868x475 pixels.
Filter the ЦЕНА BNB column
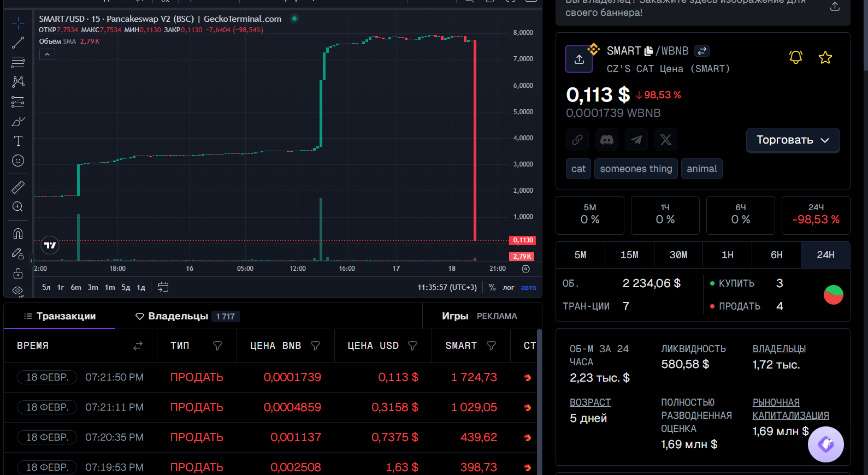(315, 346)
